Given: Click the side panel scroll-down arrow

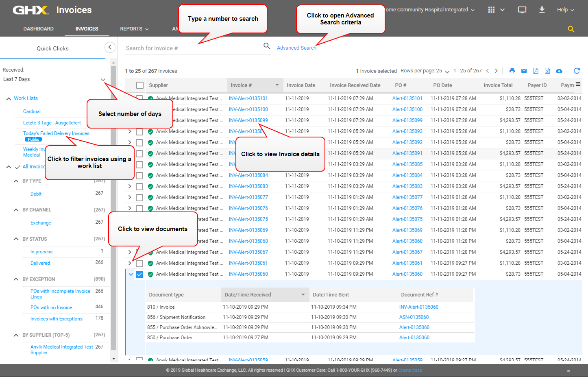Looking at the screenshot, I should pyautogui.click(x=113, y=359).
